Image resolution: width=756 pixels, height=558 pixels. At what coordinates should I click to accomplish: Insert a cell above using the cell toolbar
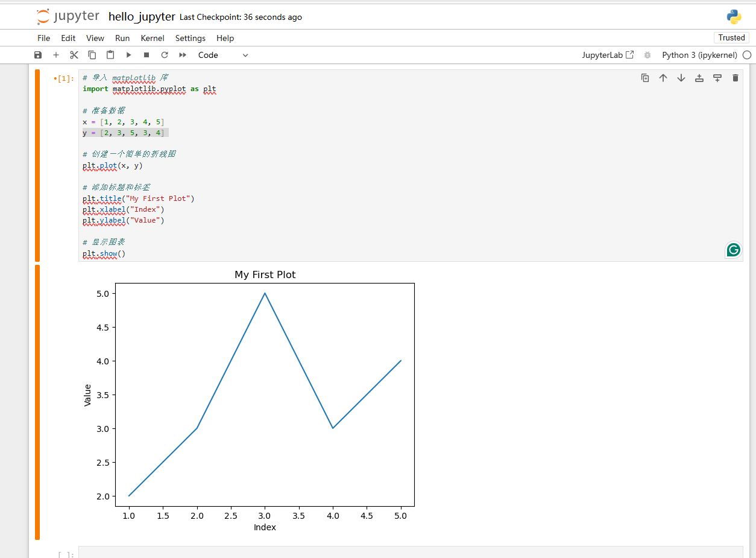tap(699, 78)
